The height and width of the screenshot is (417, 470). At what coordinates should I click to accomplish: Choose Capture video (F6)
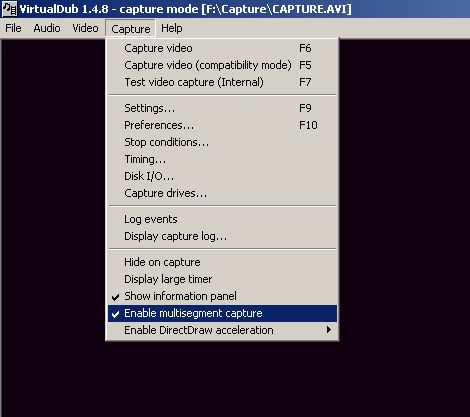[222, 48]
